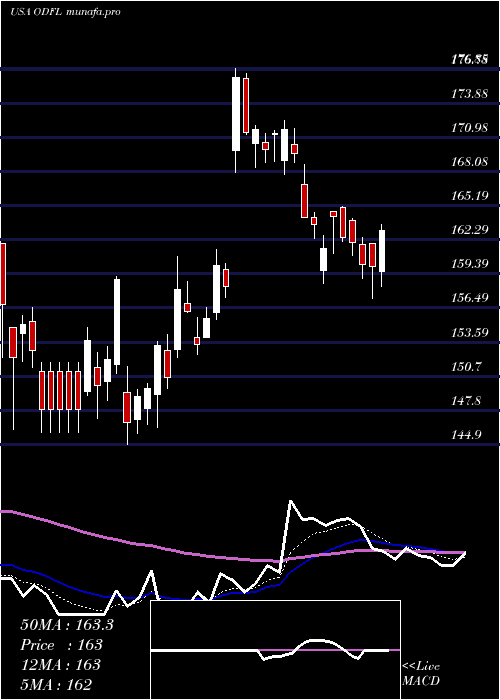Click the 147.8 price axis label
Image resolution: width=500 pixels, height=700 pixels.
(467, 400)
